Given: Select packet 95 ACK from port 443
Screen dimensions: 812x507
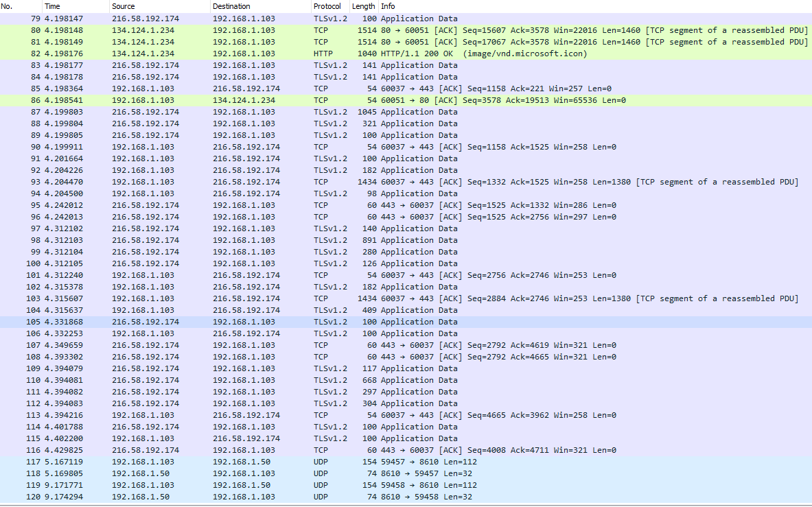Looking at the screenshot, I should pyautogui.click(x=275, y=205).
